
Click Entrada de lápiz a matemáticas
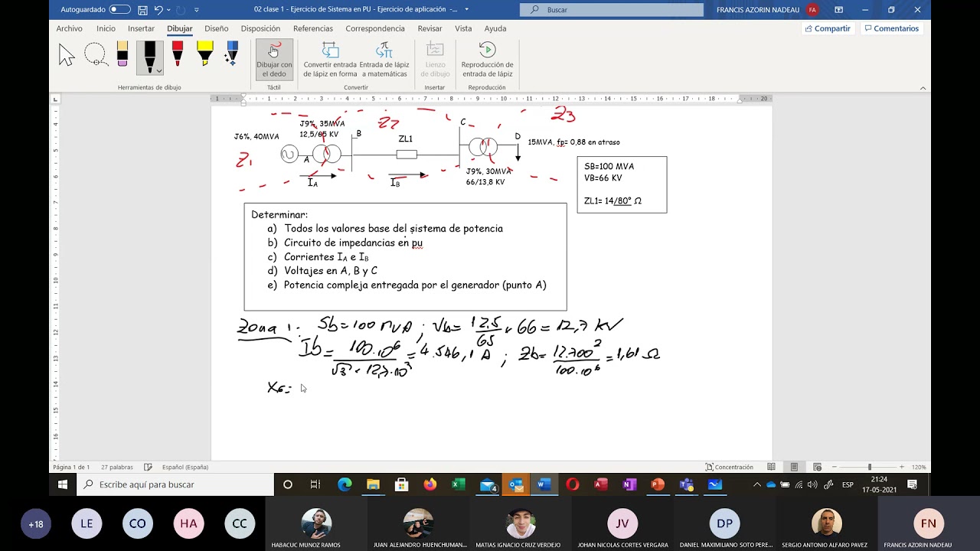tap(384, 60)
